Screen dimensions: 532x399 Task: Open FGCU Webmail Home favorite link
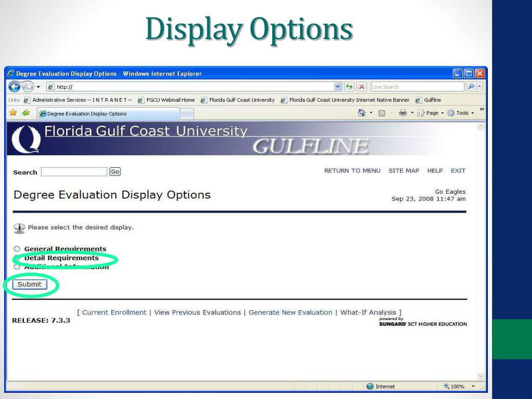[166, 100]
